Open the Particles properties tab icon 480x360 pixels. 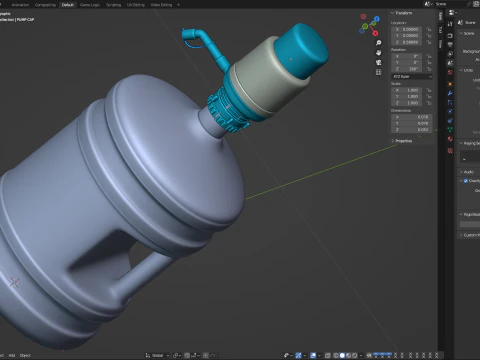450,102
